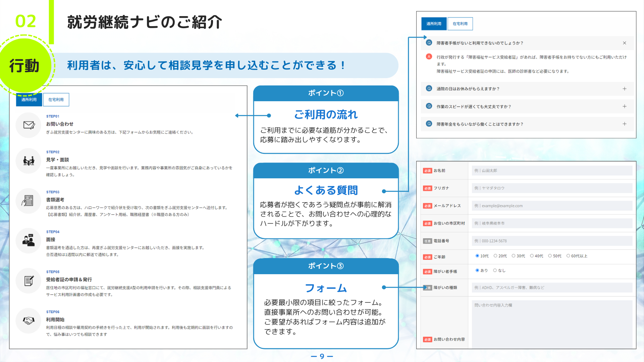Collapse the open 障害者手帳 question with X

(624, 43)
